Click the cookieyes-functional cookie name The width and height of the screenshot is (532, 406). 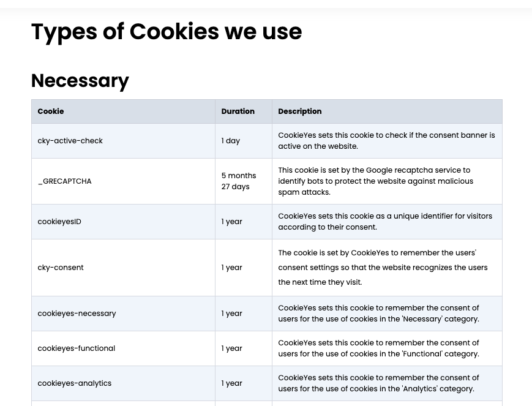76,348
